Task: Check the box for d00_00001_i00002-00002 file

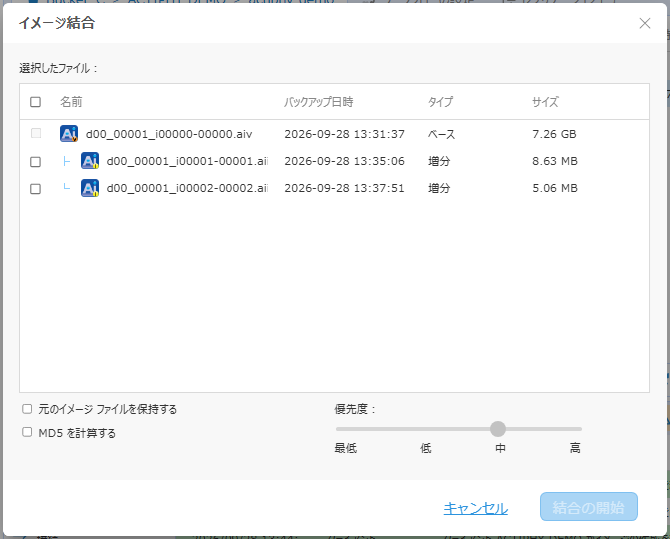Action: pyautogui.click(x=35, y=189)
